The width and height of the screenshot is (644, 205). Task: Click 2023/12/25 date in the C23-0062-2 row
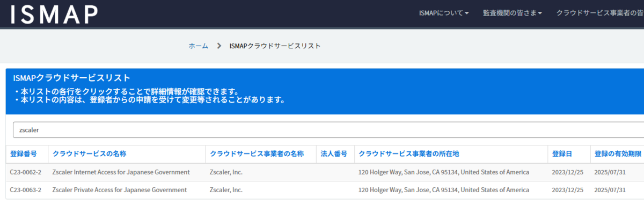(568, 172)
